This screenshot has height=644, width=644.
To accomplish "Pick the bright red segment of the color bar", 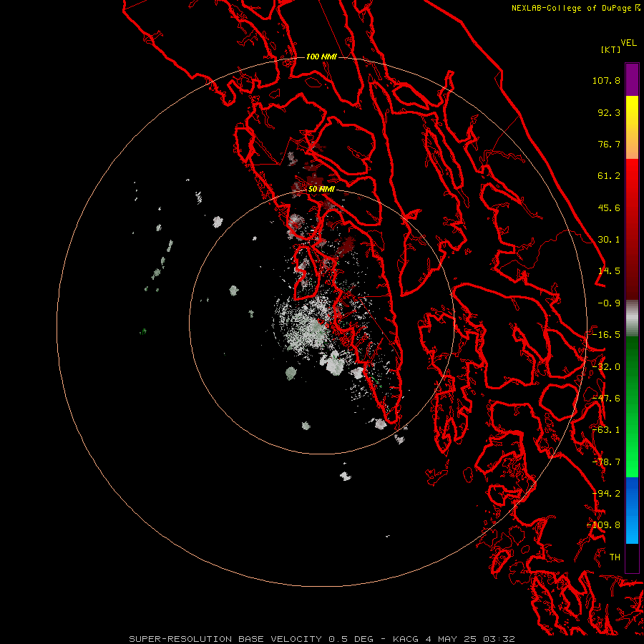I will [x=632, y=175].
